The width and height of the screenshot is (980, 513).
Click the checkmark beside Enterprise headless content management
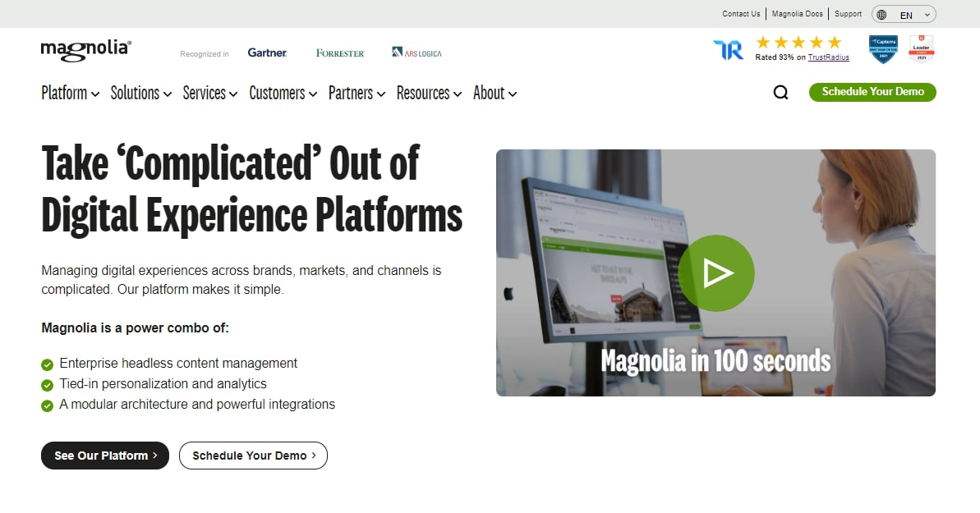[x=47, y=364]
